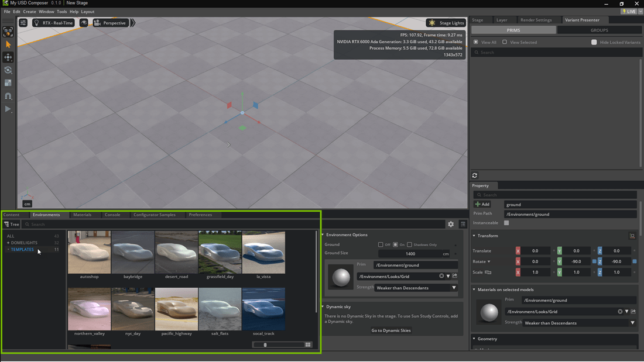Select the ALL category

tap(11, 236)
